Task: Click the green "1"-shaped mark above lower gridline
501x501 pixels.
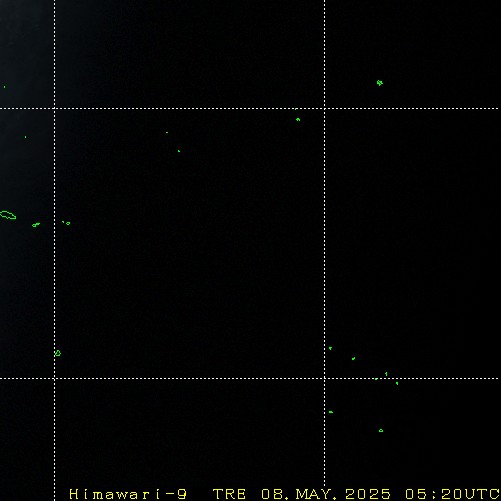Action: (x=386, y=374)
